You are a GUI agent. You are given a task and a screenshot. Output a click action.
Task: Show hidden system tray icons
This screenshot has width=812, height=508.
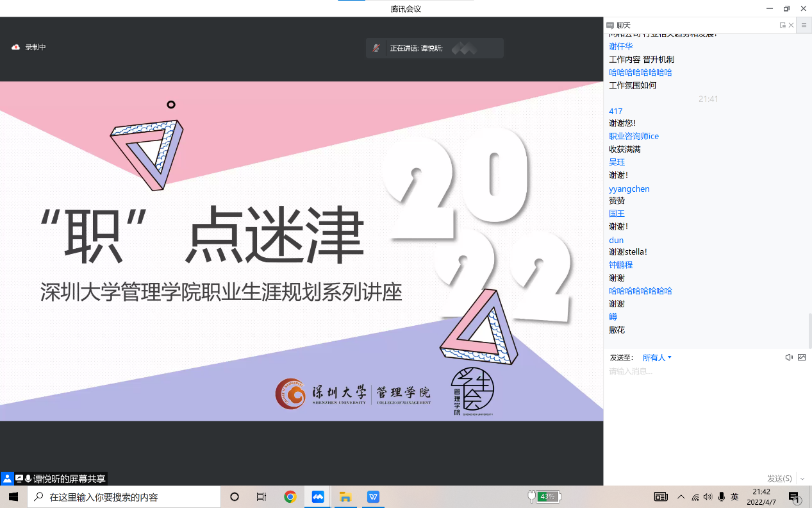[x=681, y=496]
